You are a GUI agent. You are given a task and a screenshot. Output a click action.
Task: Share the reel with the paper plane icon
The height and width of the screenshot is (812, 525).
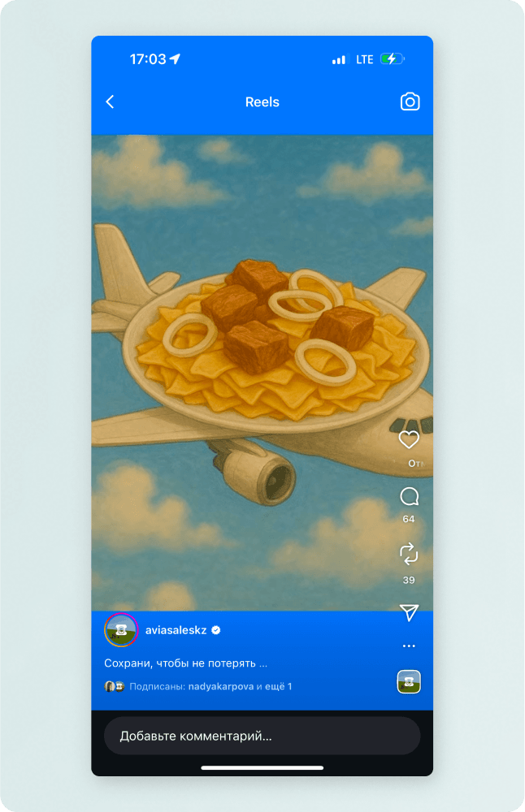[409, 612]
